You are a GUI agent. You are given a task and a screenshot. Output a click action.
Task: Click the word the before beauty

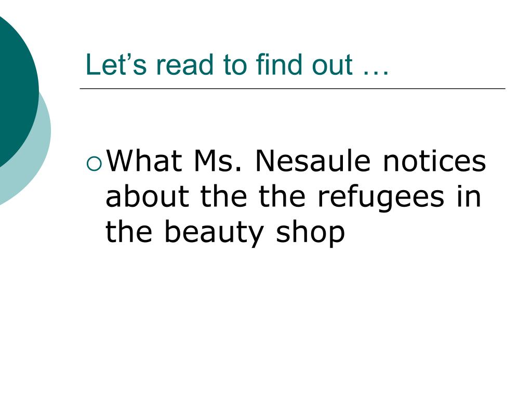coord(129,231)
